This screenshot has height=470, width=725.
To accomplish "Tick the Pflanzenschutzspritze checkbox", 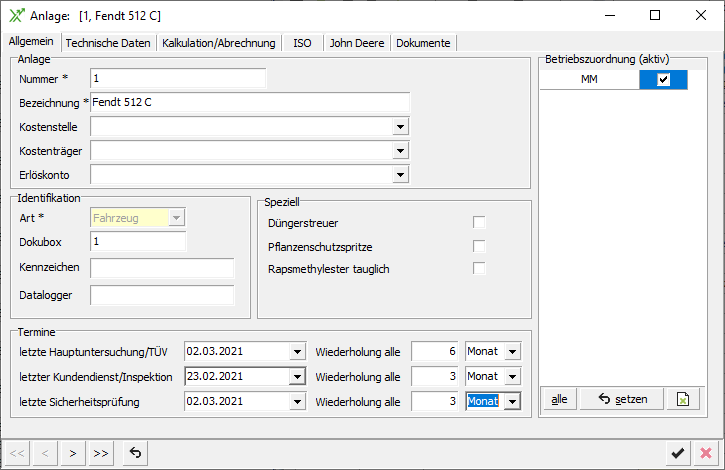I will point(479,246).
